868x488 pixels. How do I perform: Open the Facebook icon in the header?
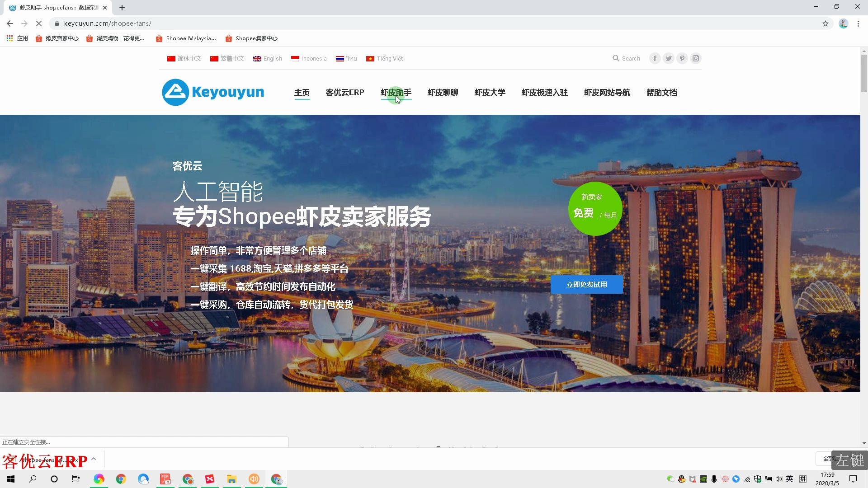click(655, 58)
